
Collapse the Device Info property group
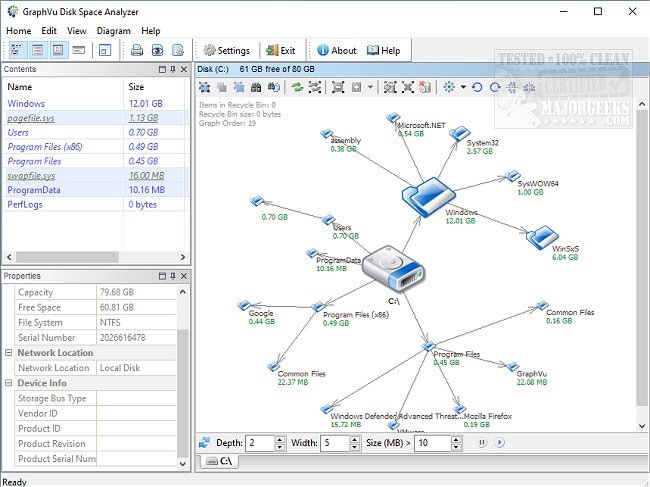click(8, 383)
